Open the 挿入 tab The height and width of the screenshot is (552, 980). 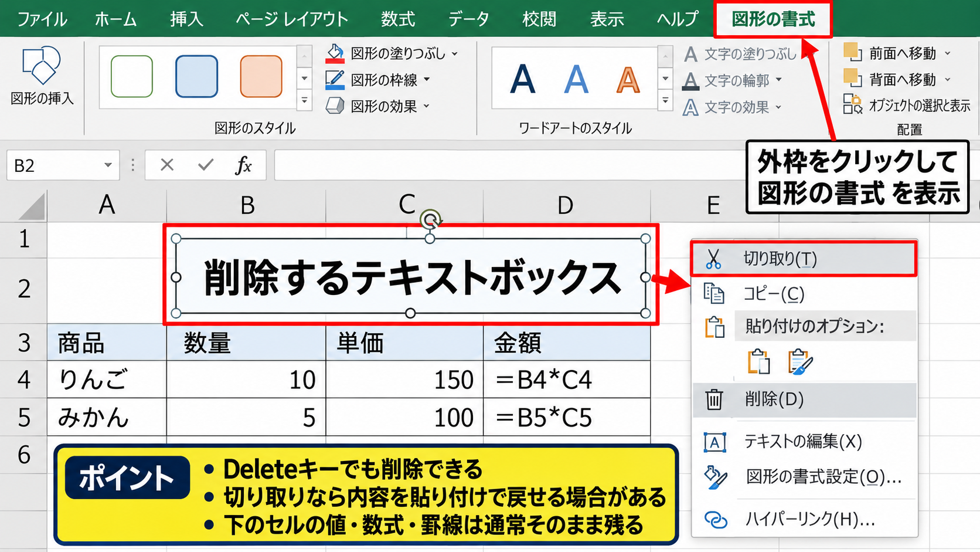click(186, 19)
